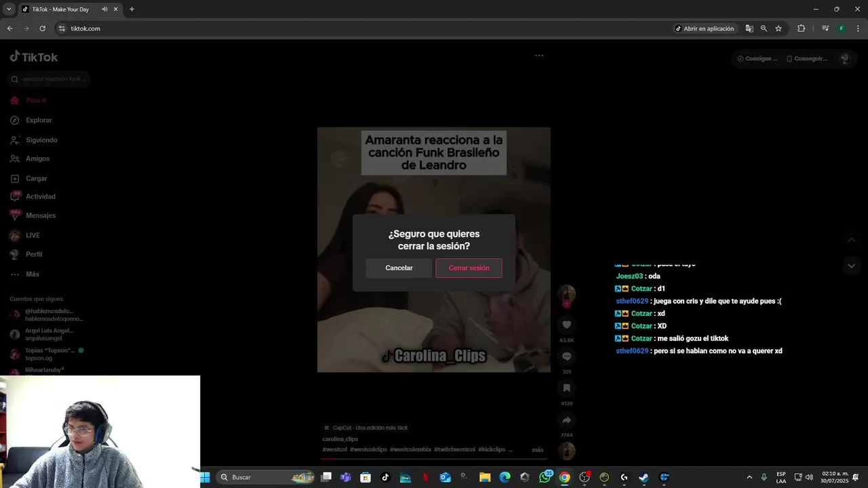Open the #twitchwestcol hashtag
The height and width of the screenshot is (488, 868).
pyautogui.click(x=454, y=450)
